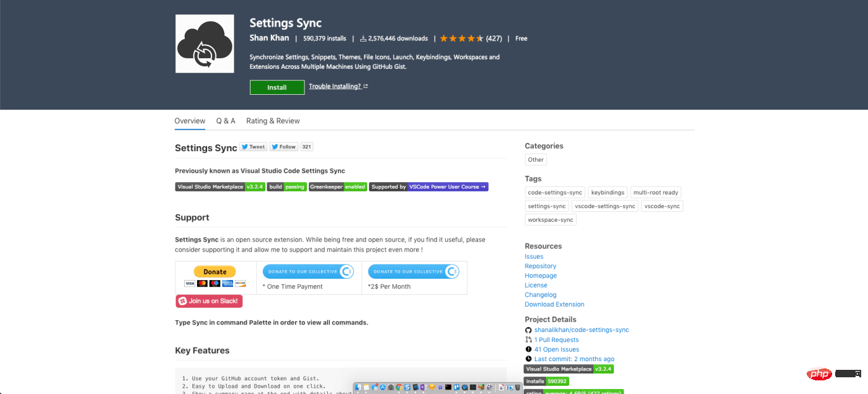Donate to collective at 2$ Per Month
The height and width of the screenshot is (394, 868).
pyautogui.click(x=414, y=271)
